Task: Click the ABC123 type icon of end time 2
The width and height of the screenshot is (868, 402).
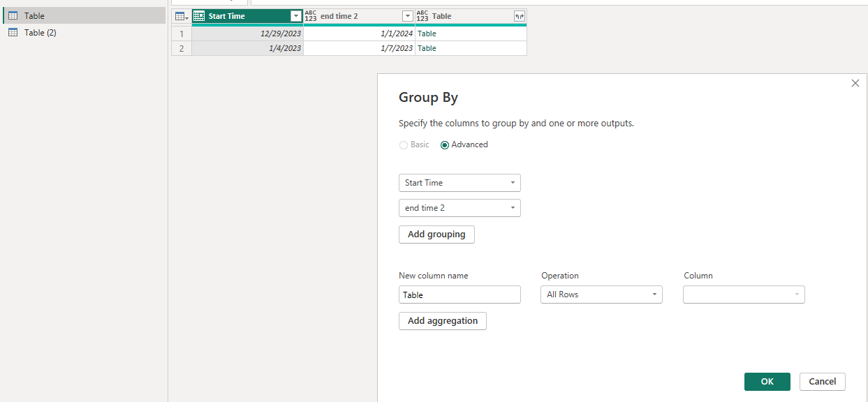Action: (x=311, y=16)
